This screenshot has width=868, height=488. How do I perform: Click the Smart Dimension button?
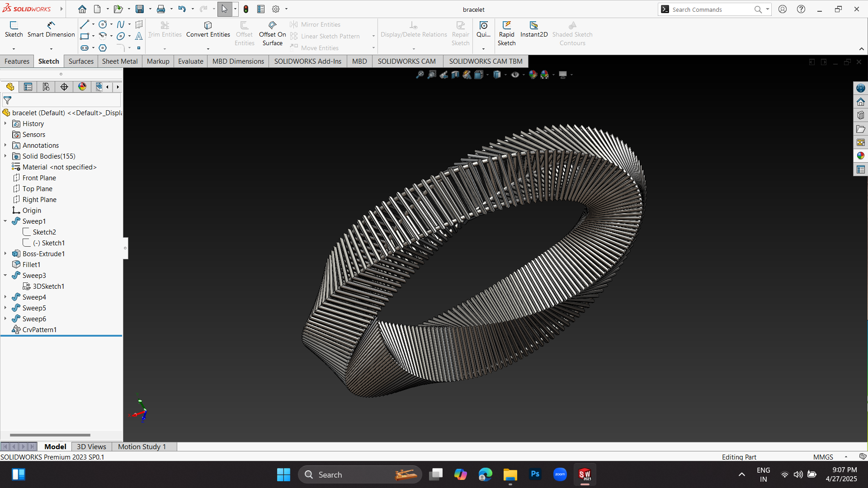[x=51, y=29]
